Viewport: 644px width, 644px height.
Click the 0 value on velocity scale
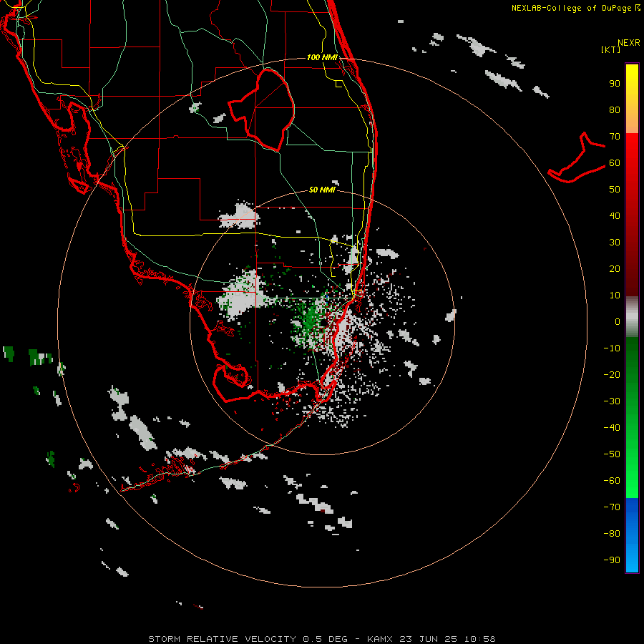pos(618,322)
